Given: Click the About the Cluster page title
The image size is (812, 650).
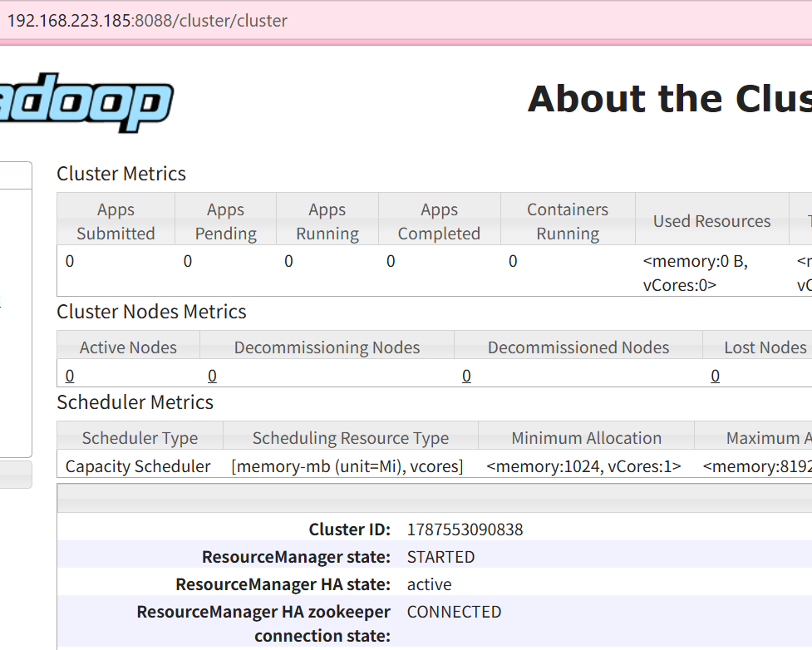Looking at the screenshot, I should click(670, 99).
